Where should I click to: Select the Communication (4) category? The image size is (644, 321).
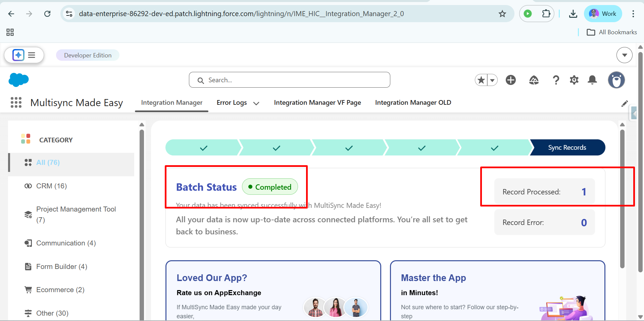(x=66, y=243)
